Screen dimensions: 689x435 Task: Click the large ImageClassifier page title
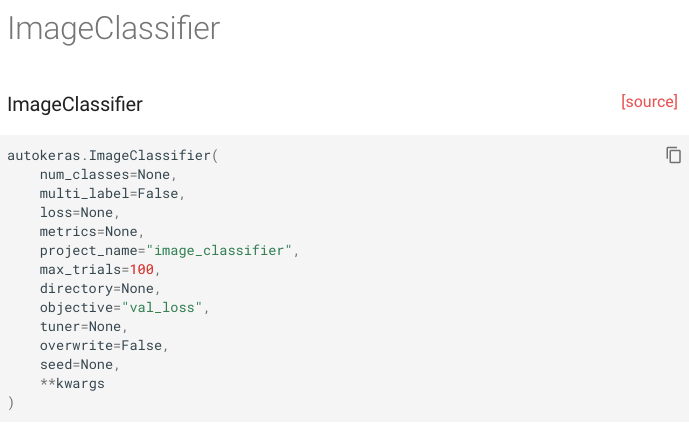point(114,29)
